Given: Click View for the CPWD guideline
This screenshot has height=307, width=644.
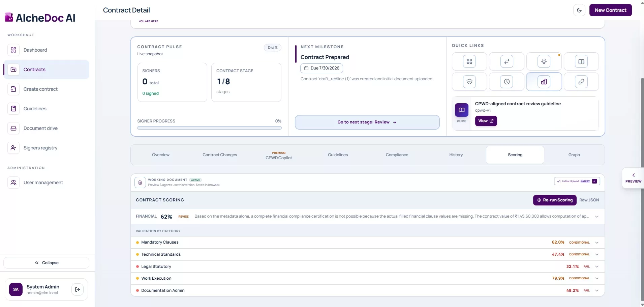Looking at the screenshot, I should (486, 121).
